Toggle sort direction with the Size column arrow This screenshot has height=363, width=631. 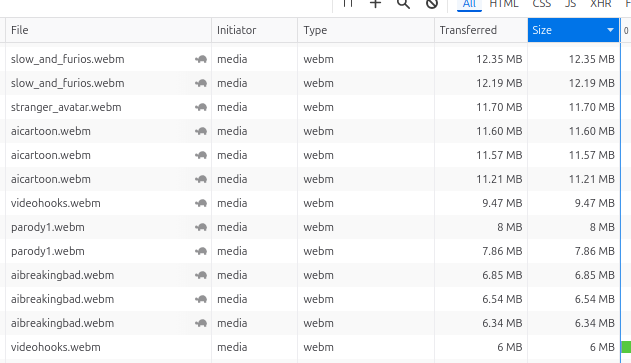(x=610, y=30)
